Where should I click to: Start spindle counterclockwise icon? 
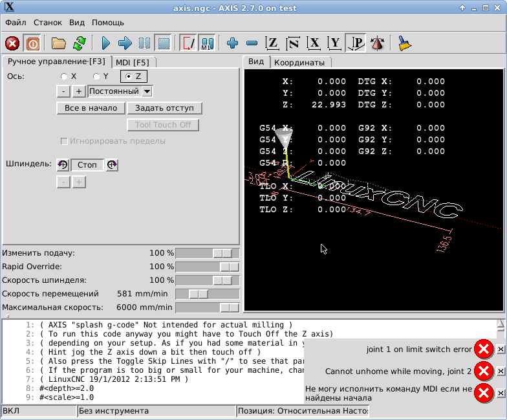click(x=63, y=165)
